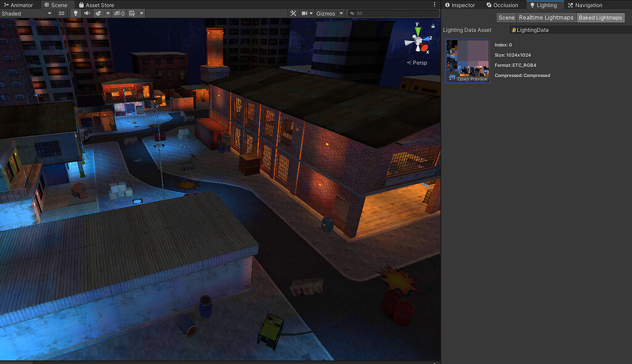Click the Scene panel ellipsis menu icon
This screenshot has width=632, height=364.
click(435, 4)
